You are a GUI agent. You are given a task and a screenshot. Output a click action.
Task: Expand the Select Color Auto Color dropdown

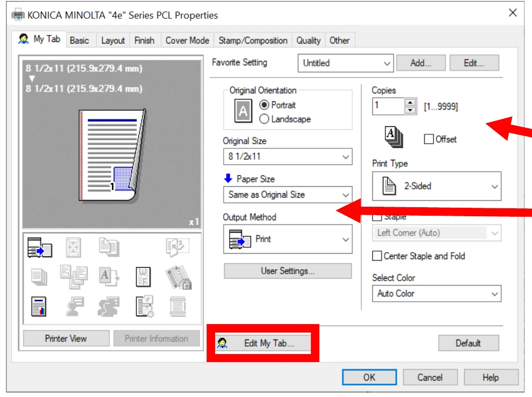(437, 294)
